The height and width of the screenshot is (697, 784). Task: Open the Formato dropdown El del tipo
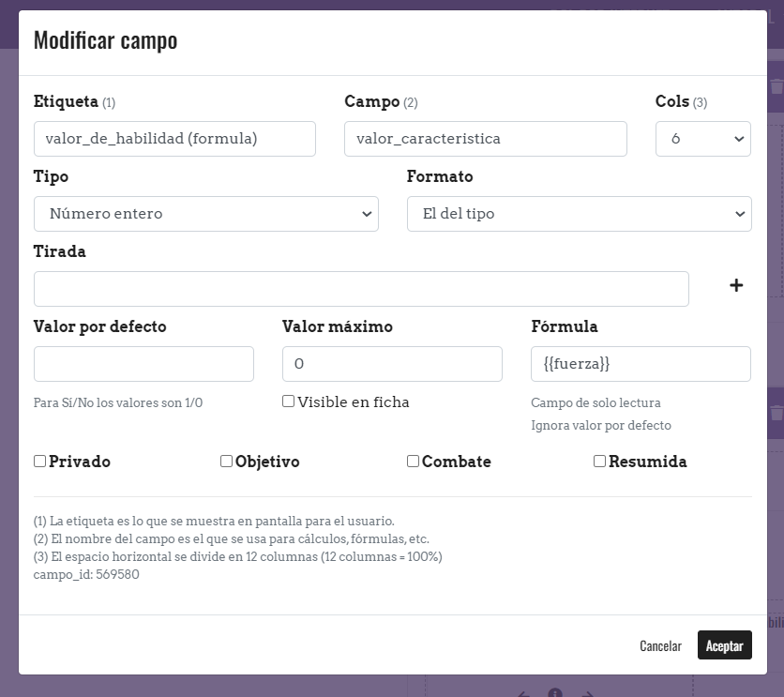[579, 214]
